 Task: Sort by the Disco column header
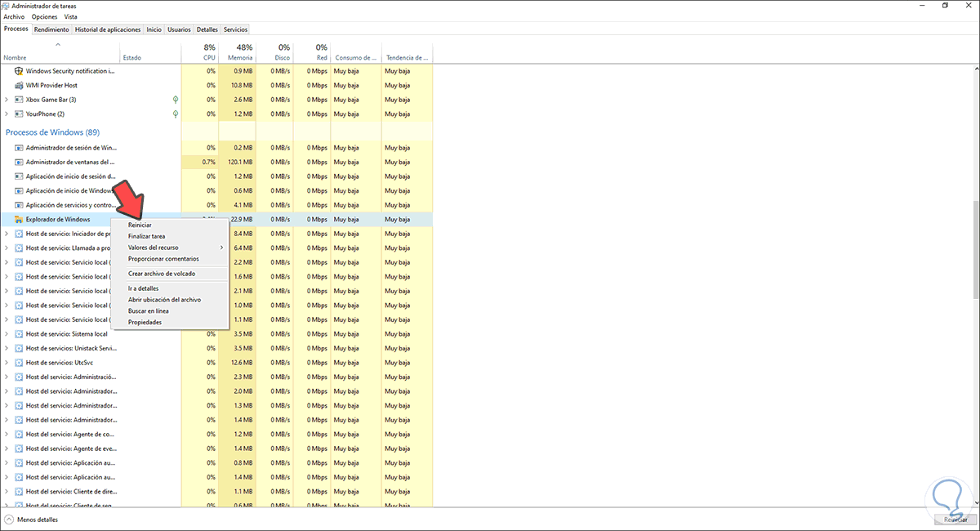(274, 52)
